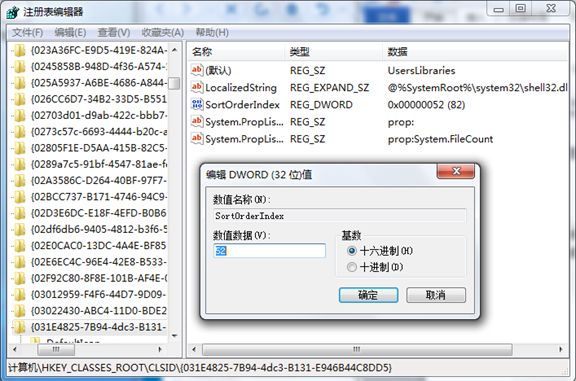Click the 名称 column header

tap(237, 52)
